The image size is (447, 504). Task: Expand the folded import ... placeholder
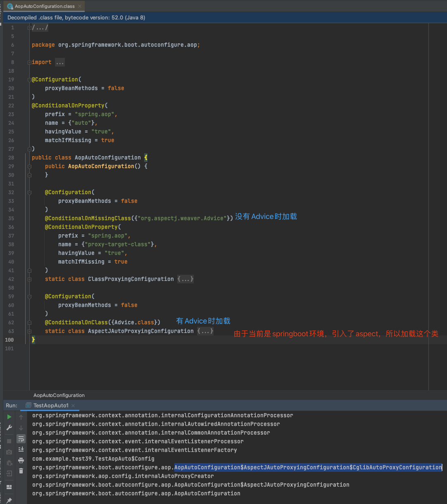coord(60,62)
